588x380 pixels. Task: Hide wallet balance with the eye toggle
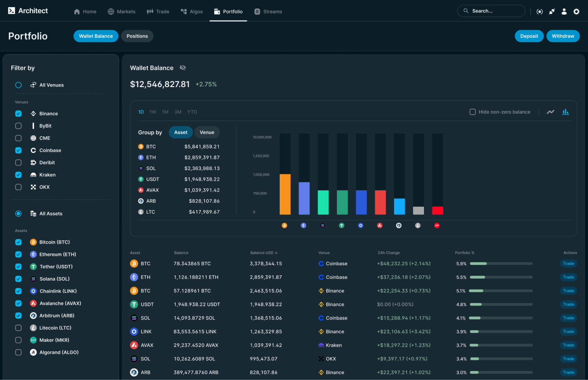183,68
